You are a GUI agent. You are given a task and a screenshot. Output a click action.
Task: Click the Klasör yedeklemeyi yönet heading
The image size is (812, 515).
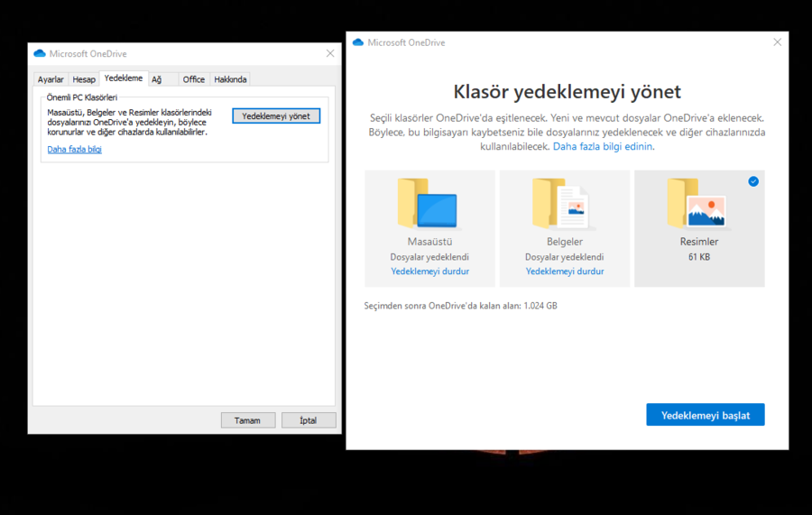567,92
